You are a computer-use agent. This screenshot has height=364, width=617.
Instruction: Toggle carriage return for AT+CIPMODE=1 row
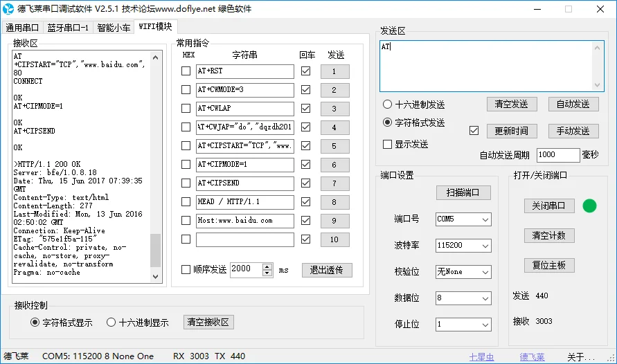(305, 164)
